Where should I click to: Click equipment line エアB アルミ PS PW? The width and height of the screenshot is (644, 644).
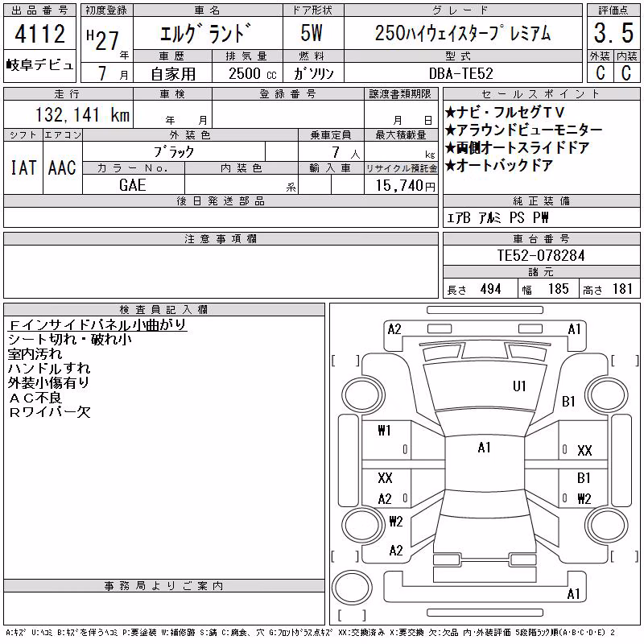[497, 217]
